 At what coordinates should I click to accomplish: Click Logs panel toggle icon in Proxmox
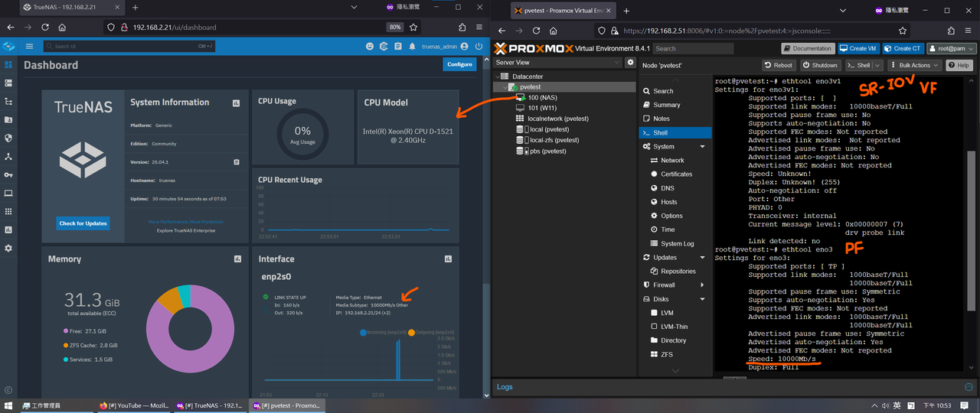coord(969,387)
